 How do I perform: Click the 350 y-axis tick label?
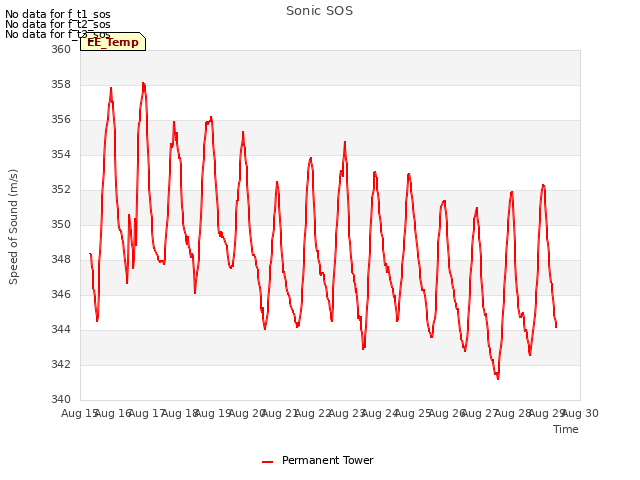(x=61, y=224)
